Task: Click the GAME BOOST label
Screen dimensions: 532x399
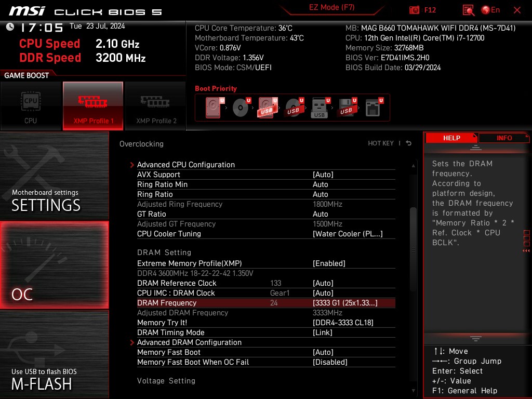Action: click(26, 75)
